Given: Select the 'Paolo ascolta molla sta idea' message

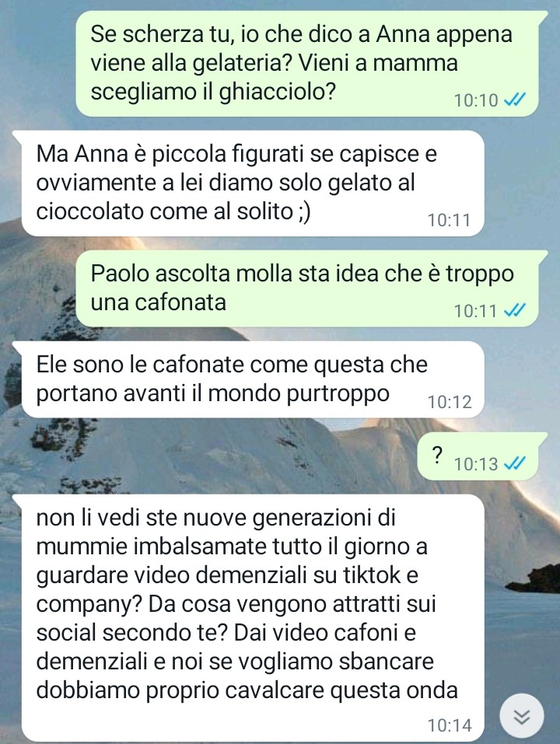Looking at the screenshot, I should click(x=308, y=288).
